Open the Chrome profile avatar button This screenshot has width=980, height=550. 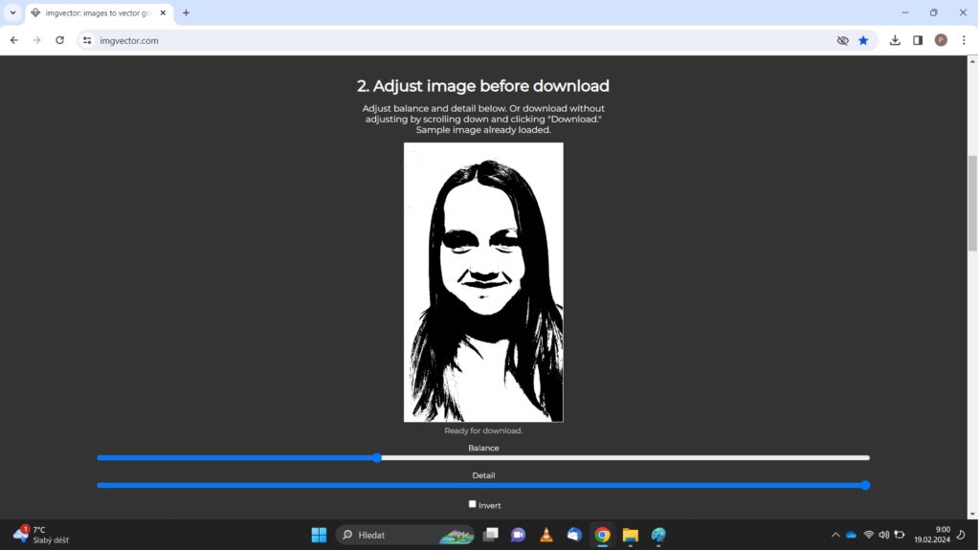[941, 40]
